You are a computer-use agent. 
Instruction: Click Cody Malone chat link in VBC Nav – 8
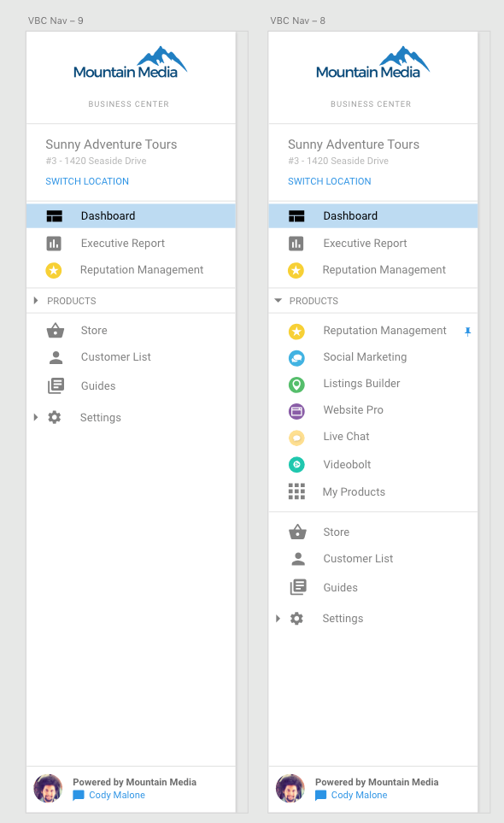point(359,795)
